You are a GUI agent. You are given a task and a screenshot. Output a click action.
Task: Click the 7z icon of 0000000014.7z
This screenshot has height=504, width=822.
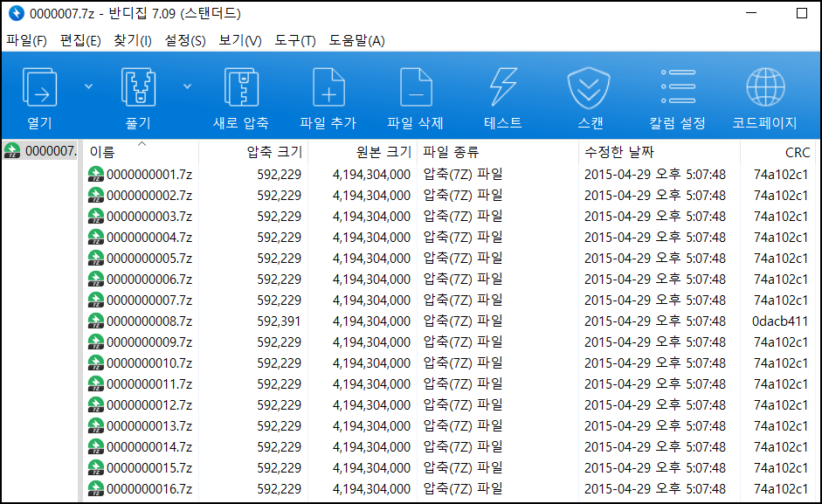[x=95, y=447]
